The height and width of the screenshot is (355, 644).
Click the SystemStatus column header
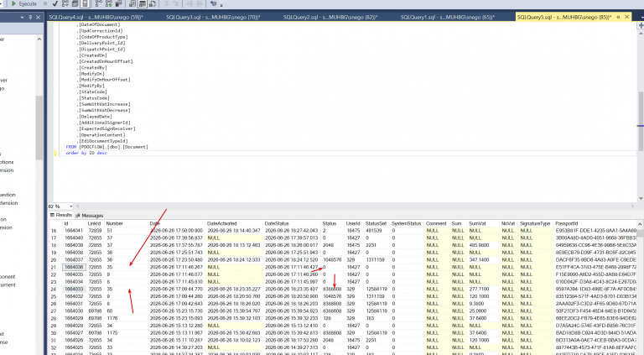point(406,223)
